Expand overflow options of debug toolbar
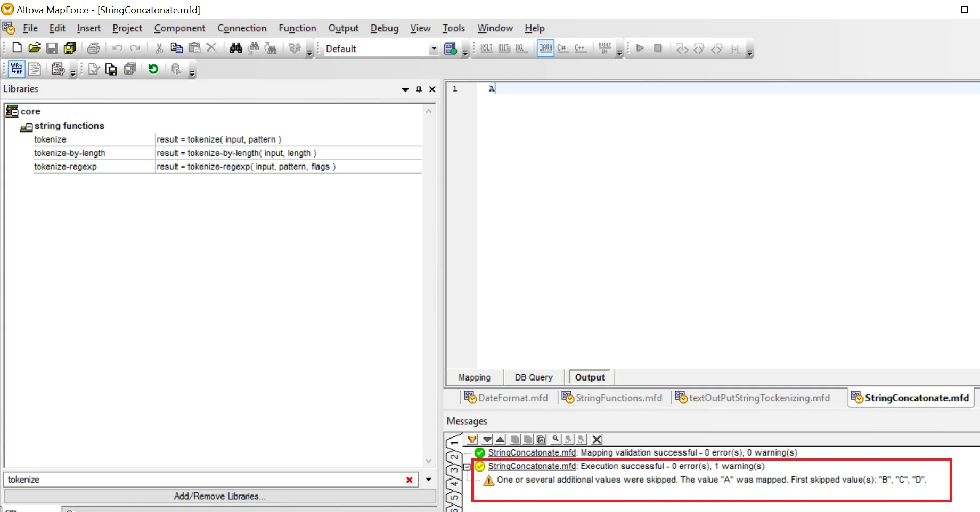The image size is (980, 512). [750, 52]
